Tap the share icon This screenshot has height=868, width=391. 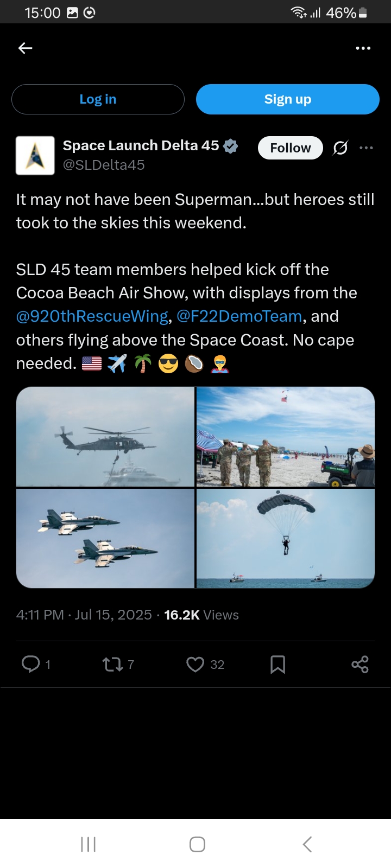[360, 664]
